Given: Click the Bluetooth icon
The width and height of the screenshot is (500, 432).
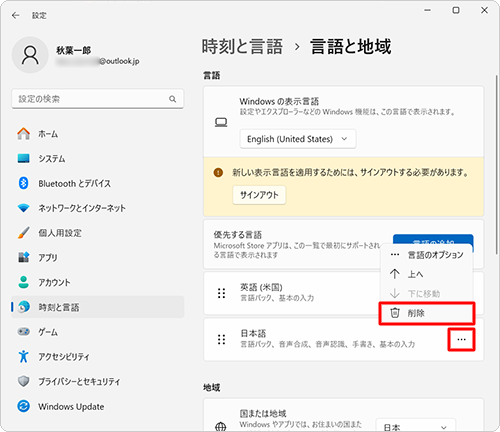Looking at the screenshot, I should pos(23,183).
